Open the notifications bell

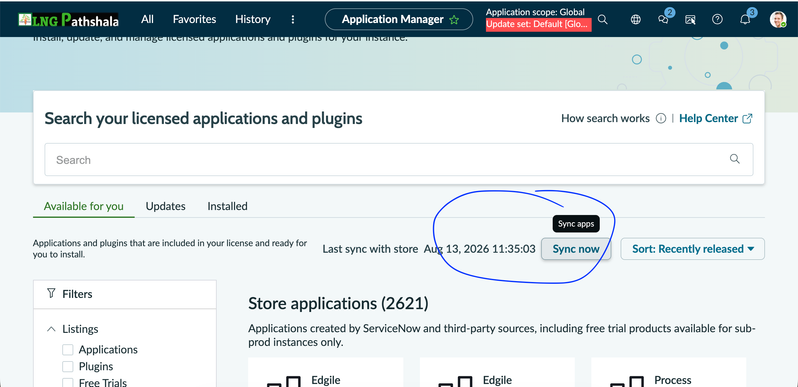point(745,20)
